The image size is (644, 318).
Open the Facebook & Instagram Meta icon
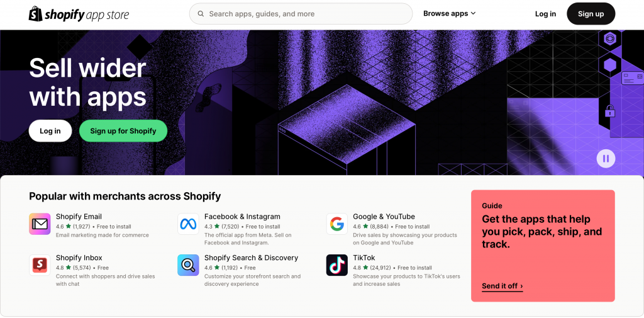[188, 224]
